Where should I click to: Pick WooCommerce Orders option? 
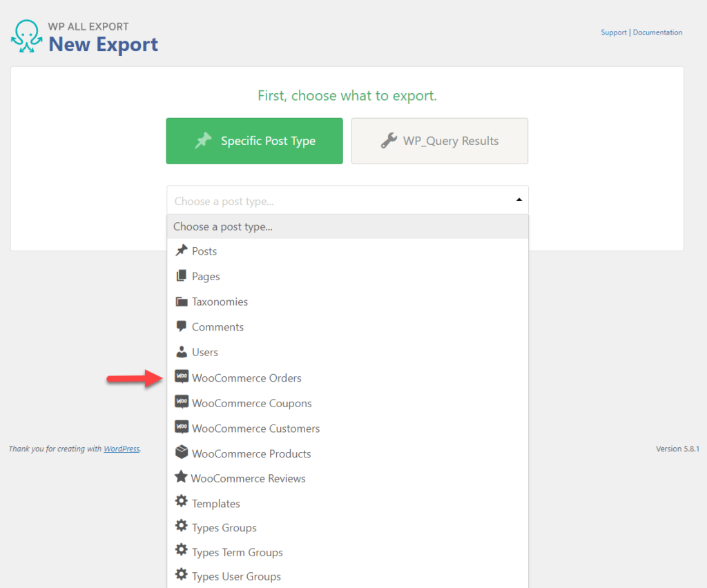coord(347,378)
